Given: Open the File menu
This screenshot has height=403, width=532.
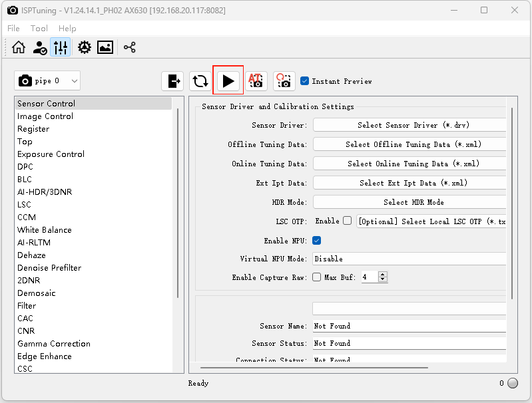Looking at the screenshot, I should (13, 29).
